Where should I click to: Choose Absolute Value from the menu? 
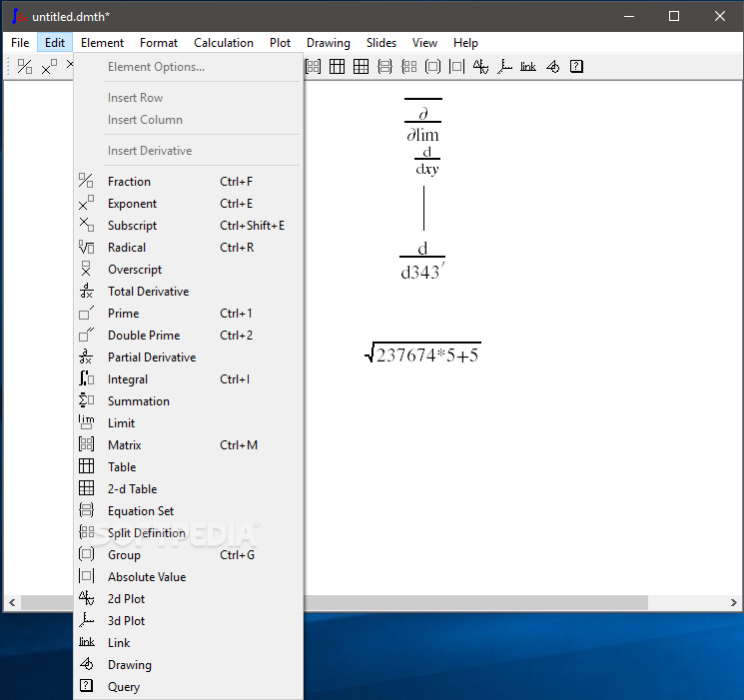(x=189, y=576)
